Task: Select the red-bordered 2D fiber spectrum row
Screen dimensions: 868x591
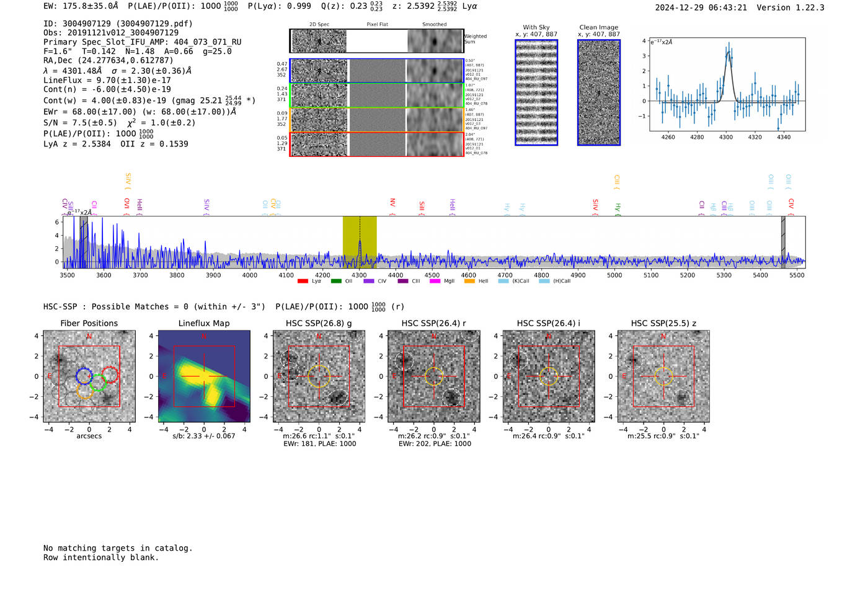Action: point(376,144)
